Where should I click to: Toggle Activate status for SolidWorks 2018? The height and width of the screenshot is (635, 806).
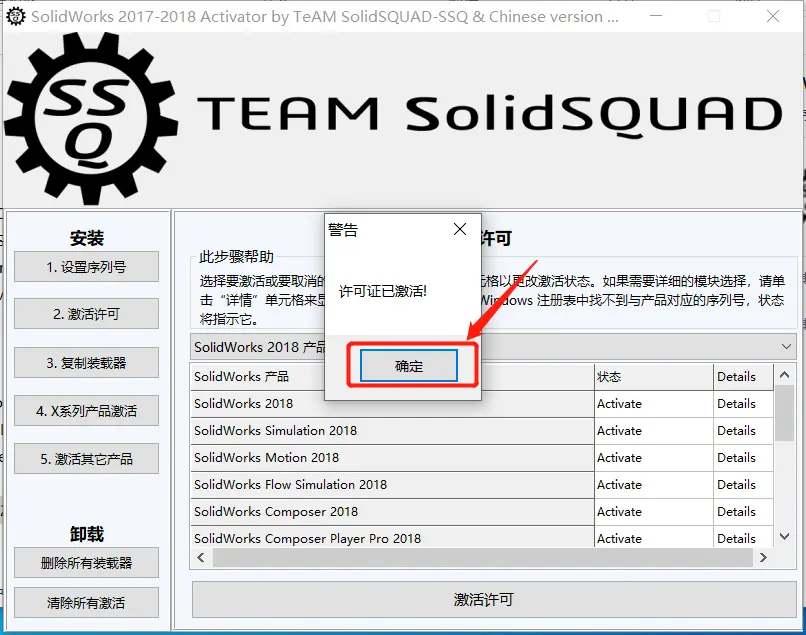[x=653, y=404]
